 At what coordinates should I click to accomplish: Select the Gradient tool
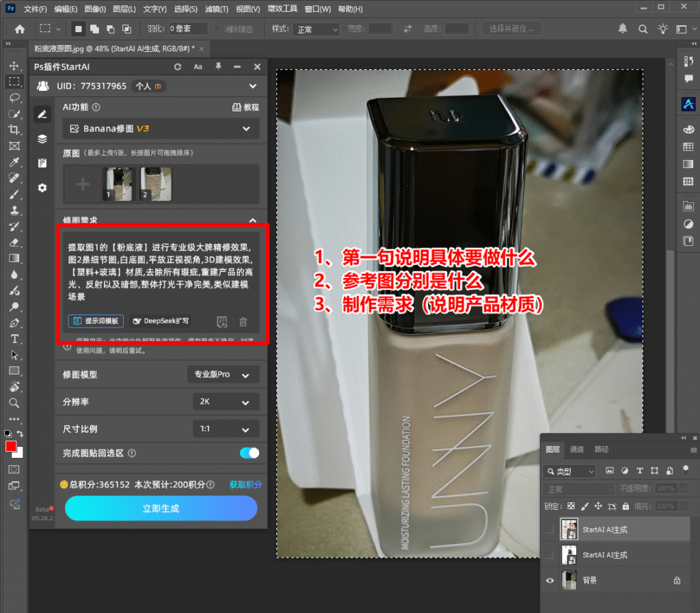click(x=14, y=258)
